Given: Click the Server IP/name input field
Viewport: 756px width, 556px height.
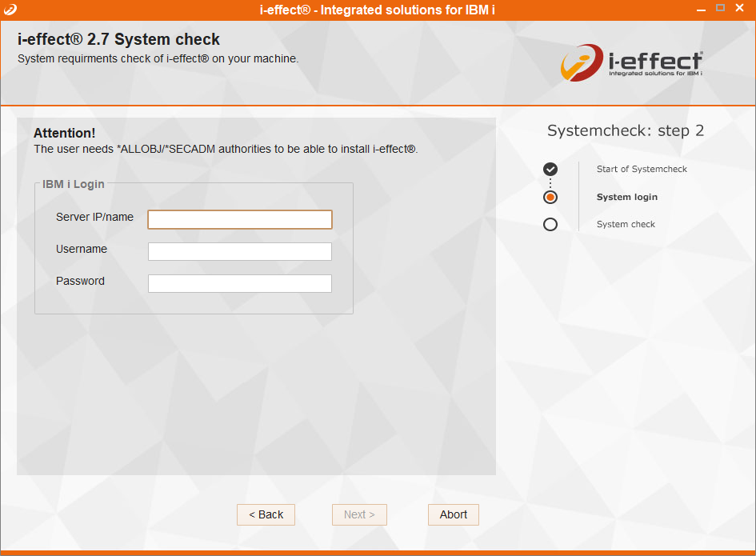Looking at the screenshot, I should pos(240,219).
